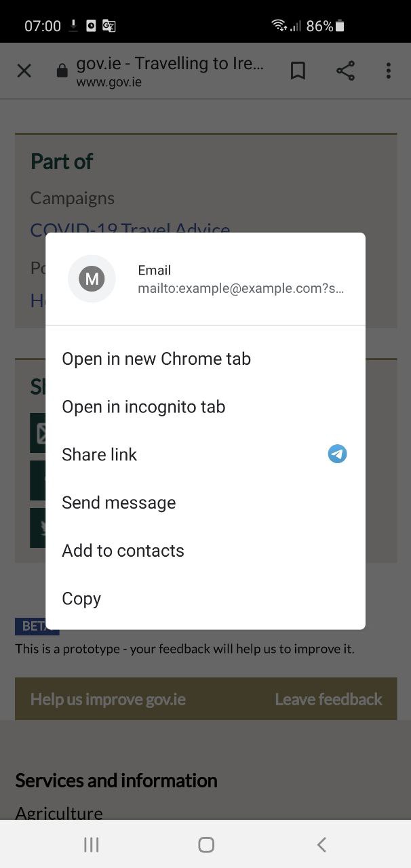Viewport: 411px width, 868px height.
Task: Choose Open in new Chrome tab
Action: (206, 359)
